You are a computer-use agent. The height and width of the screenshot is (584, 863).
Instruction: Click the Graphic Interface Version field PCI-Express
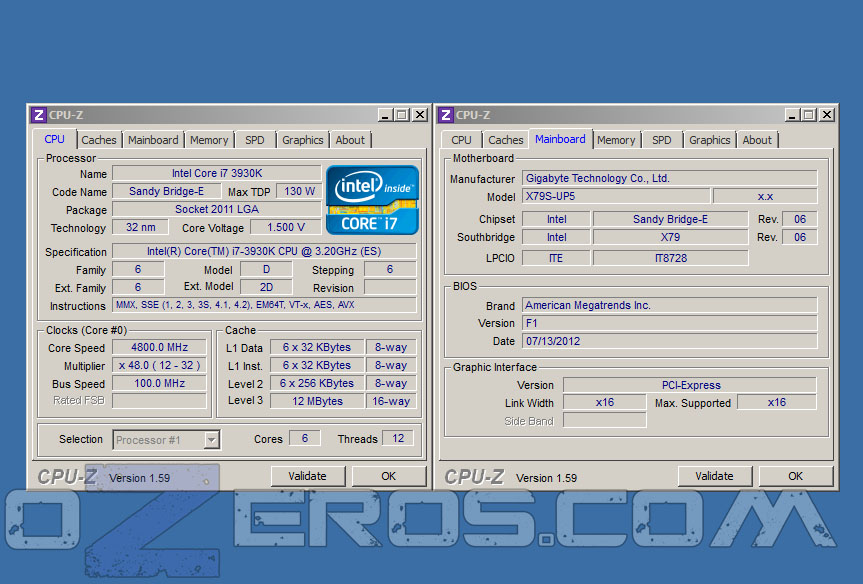coord(690,385)
